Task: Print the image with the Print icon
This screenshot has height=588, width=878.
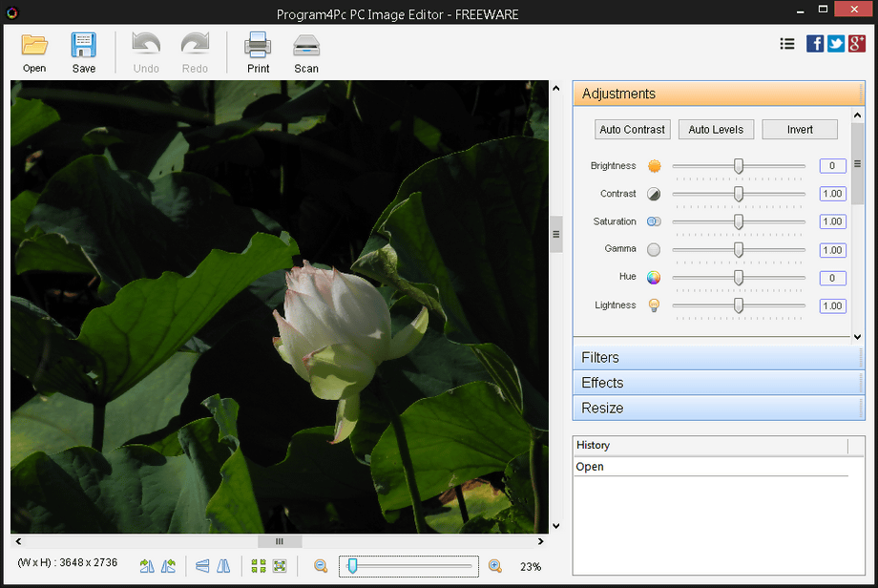Action: [258, 46]
